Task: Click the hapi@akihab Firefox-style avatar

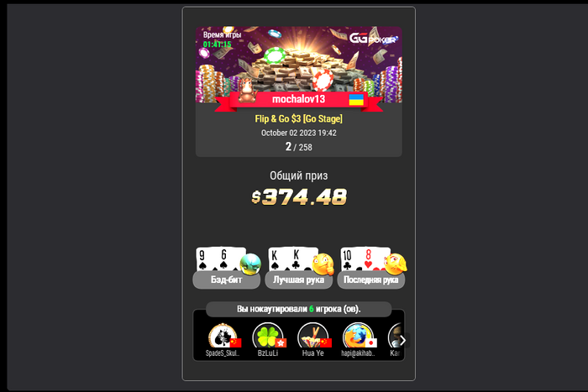Action: 358,336
